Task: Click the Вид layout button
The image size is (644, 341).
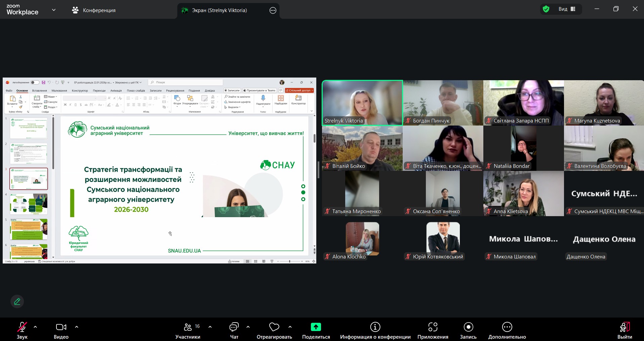Action: [x=567, y=9]
